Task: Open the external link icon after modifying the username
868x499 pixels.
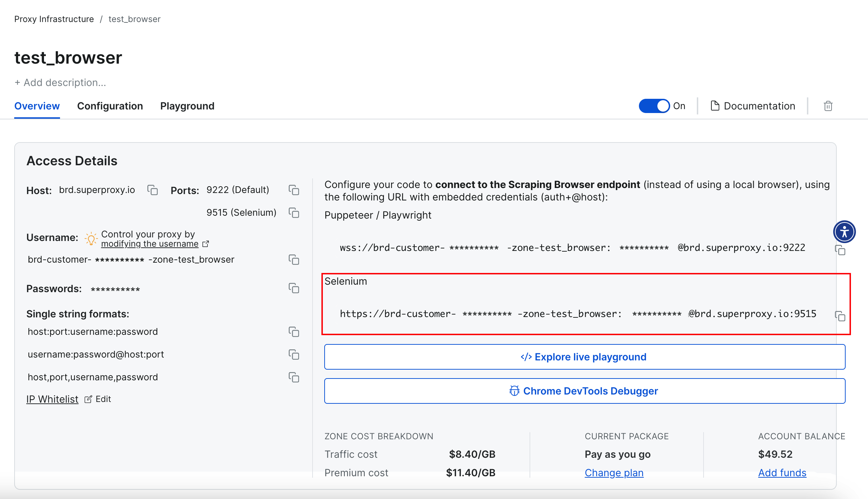Action: point(205,244)
